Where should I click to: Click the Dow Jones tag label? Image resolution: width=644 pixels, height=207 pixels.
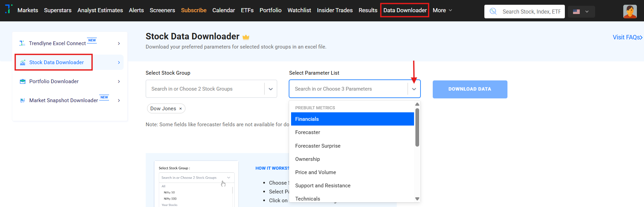click(x=163, y=109)
